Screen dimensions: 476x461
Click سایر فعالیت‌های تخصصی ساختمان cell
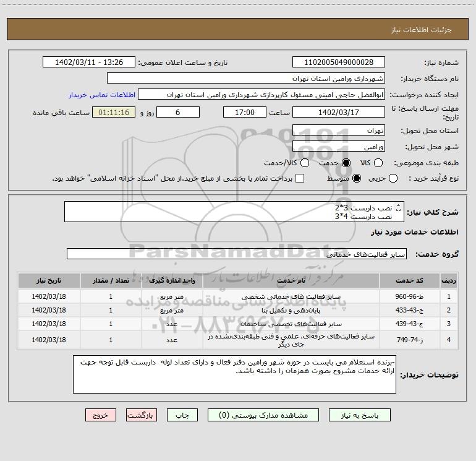[291, 324]
